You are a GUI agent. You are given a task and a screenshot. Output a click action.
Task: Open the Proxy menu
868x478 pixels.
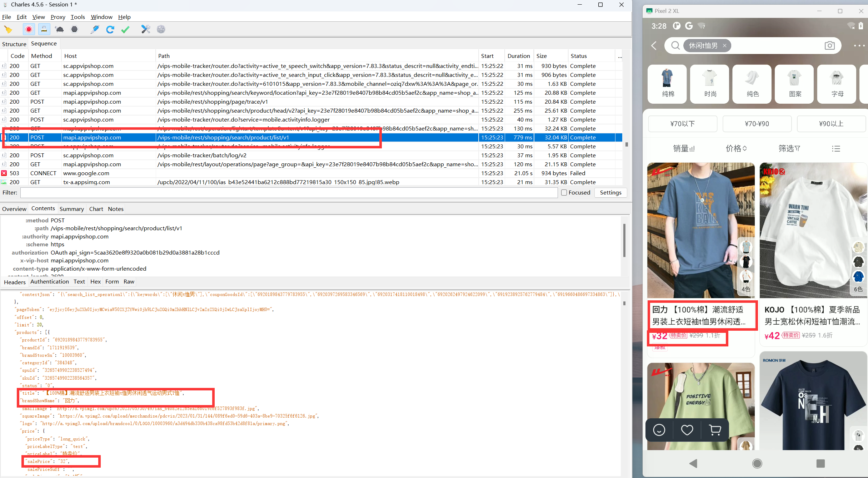[x=58, y=17]
